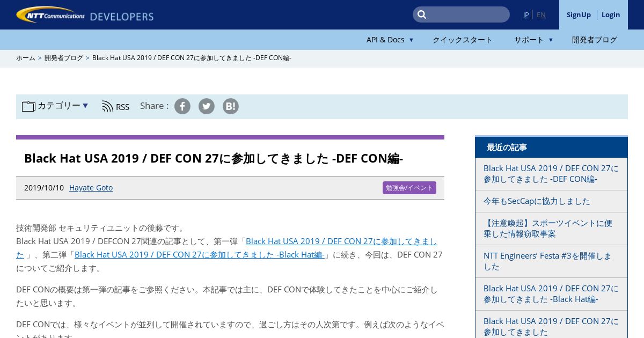Click the NTT Communications Developers logo
The height and width of the screenshot is (338, 644).
[x=85, y=15]
